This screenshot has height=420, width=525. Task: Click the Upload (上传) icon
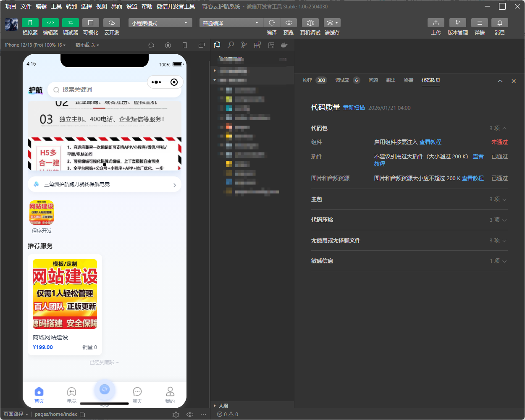[436, 23]
